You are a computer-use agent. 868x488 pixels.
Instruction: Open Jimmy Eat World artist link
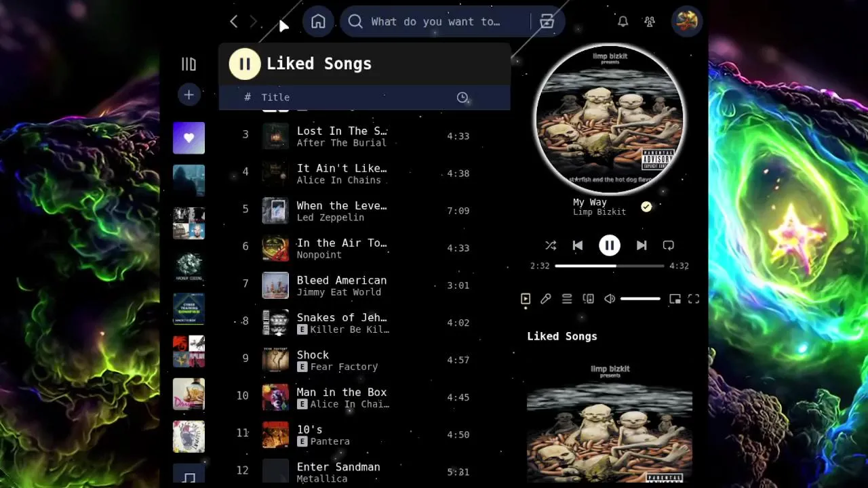339,292
